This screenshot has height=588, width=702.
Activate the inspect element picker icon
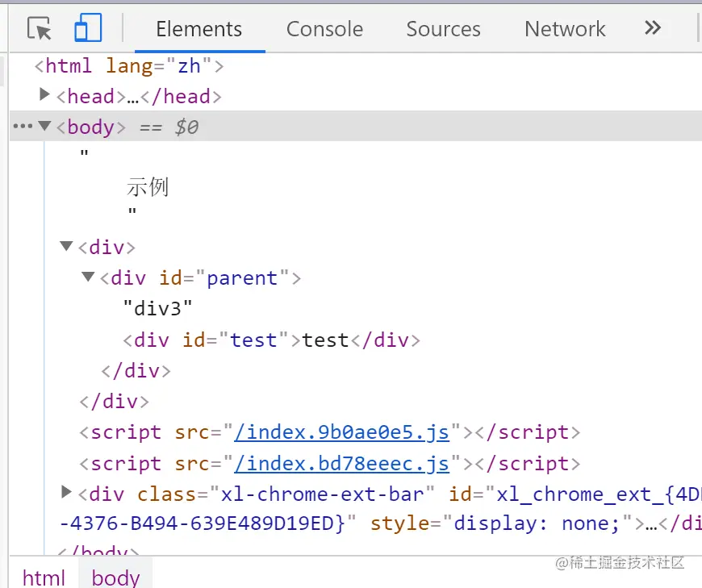click(x=40, y=29)
